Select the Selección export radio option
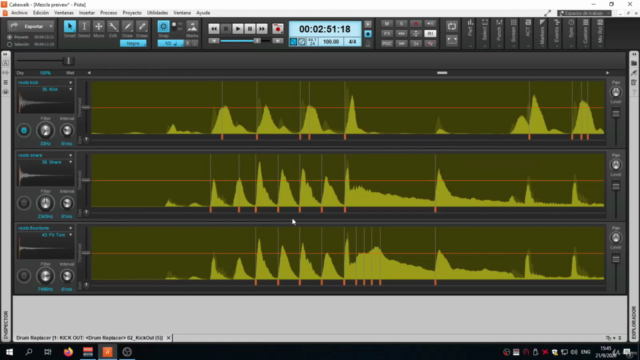This screenshot has width=640, height=360. [9, 44]
